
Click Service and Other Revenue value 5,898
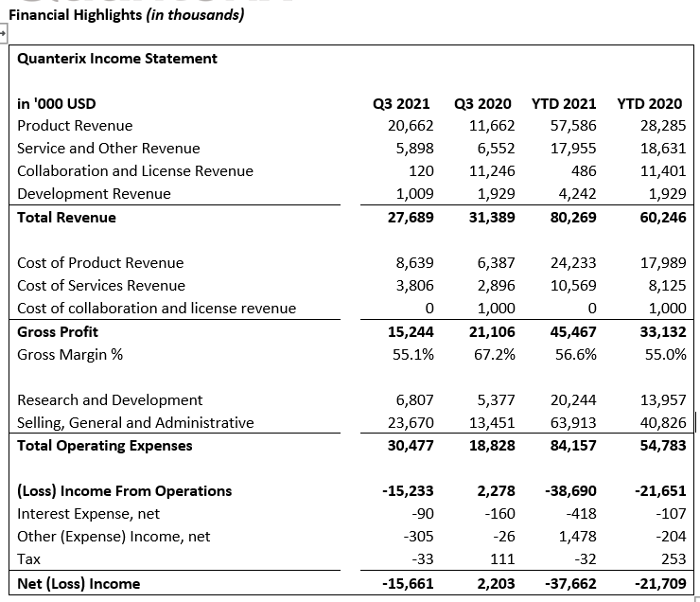coord(414,149)
